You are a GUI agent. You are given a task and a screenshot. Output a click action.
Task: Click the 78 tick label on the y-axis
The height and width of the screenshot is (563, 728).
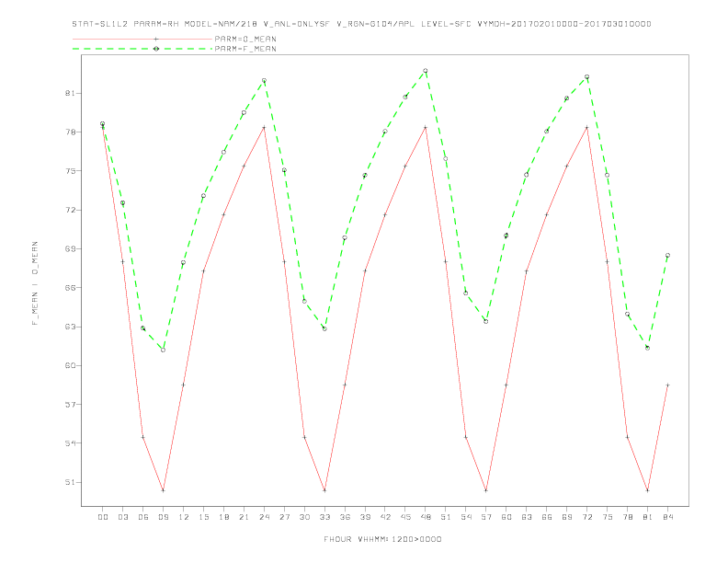pyautogui.click(x=70, y=132)
